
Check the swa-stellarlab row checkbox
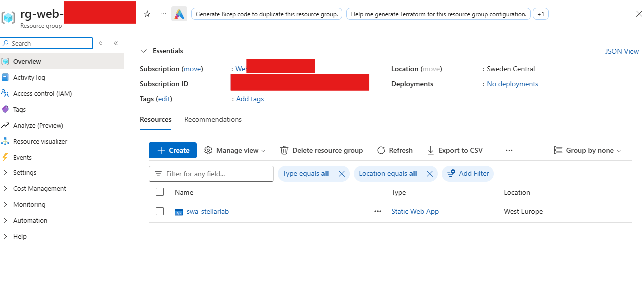[160, 211]
